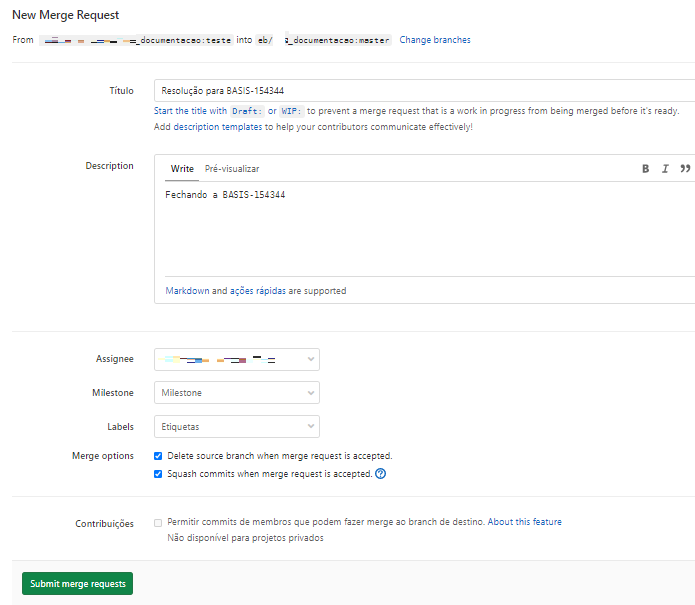Submit merge requests button
This screenshot has width=695, height=605.
tap(78, 584)
